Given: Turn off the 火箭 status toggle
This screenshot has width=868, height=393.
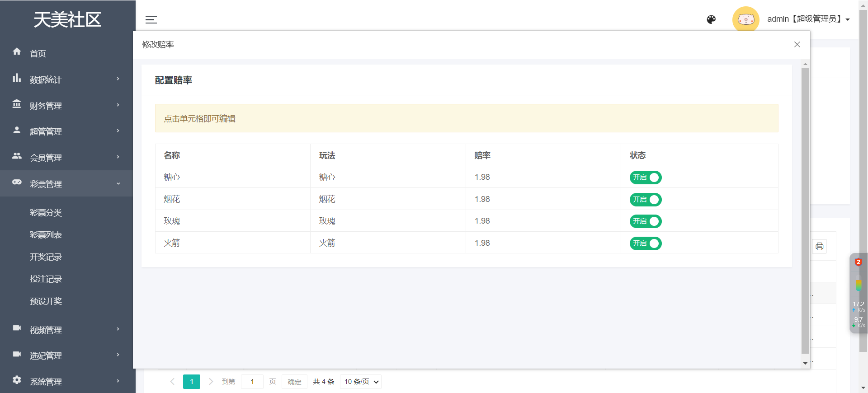Looking at the screenshot, I should (x=646, y=243).
